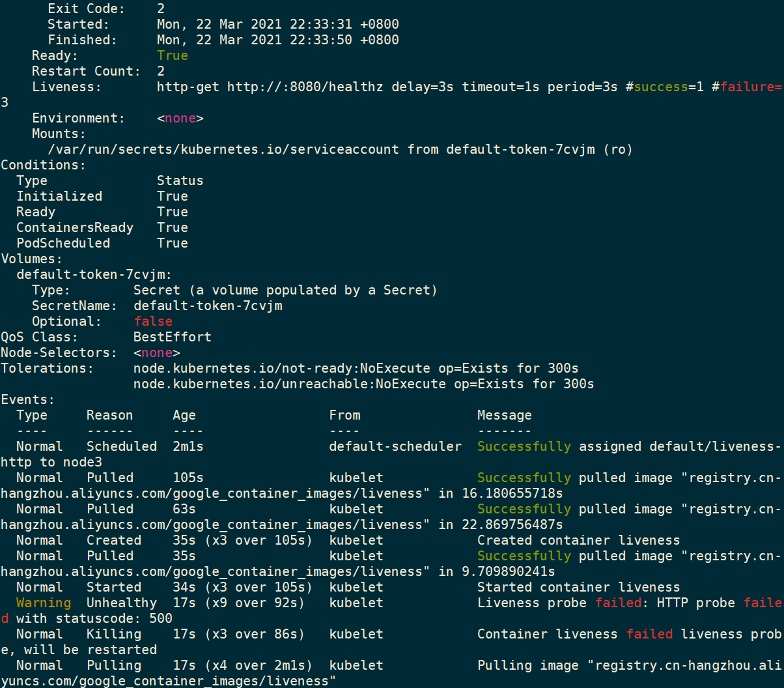The height and width of the screenshot is (688, 784).
Task: Click the red false value for Optional
Action: coord(153,321)
